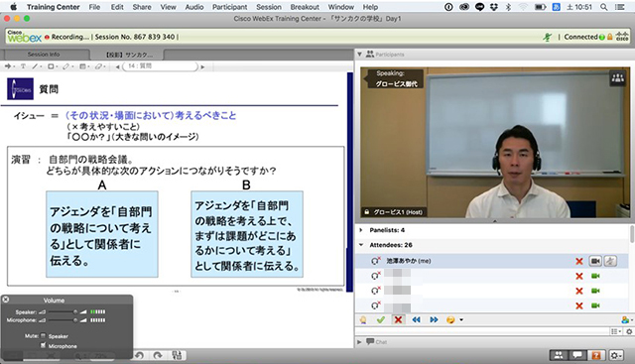Adjust the Microphone volume slider

pos(63,320)
